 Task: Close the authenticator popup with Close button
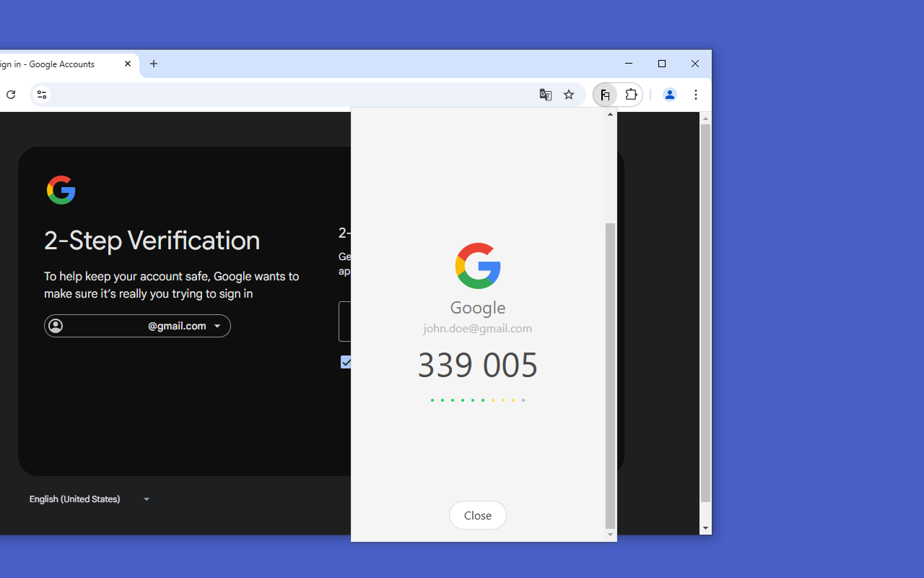478,515
